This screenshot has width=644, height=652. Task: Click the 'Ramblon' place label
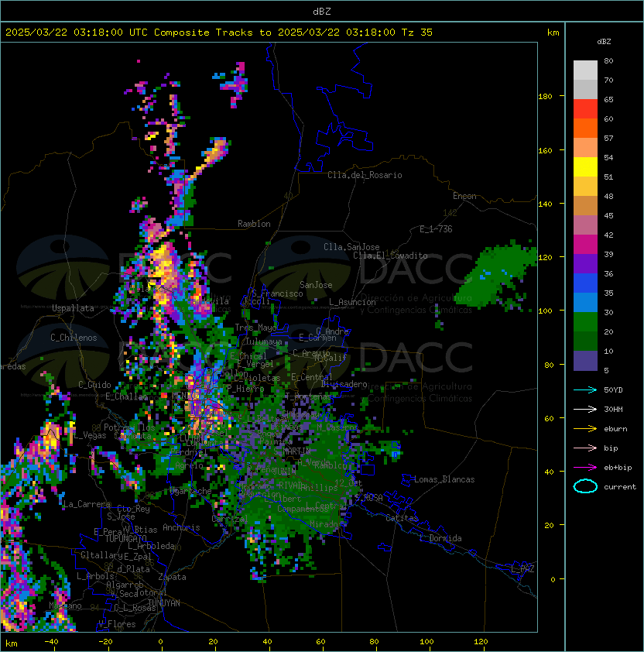click(x=254, y=224)
